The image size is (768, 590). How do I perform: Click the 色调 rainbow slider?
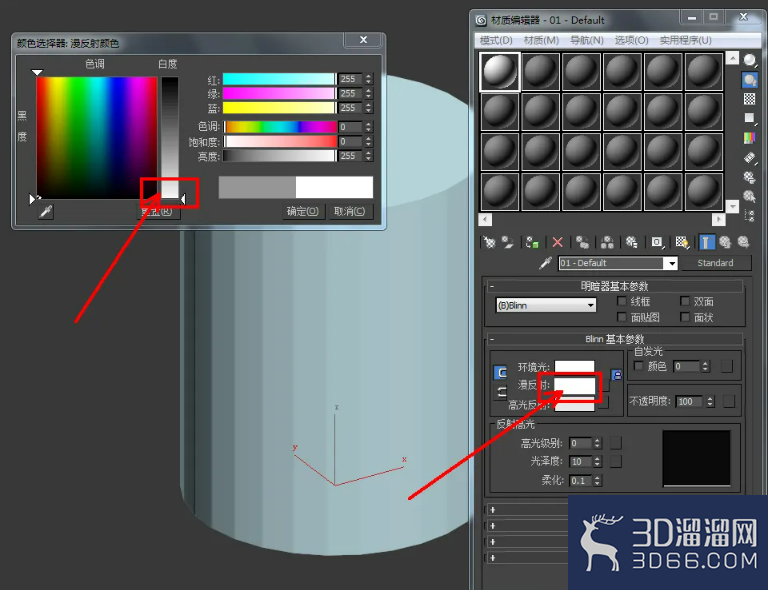point(281,127)
